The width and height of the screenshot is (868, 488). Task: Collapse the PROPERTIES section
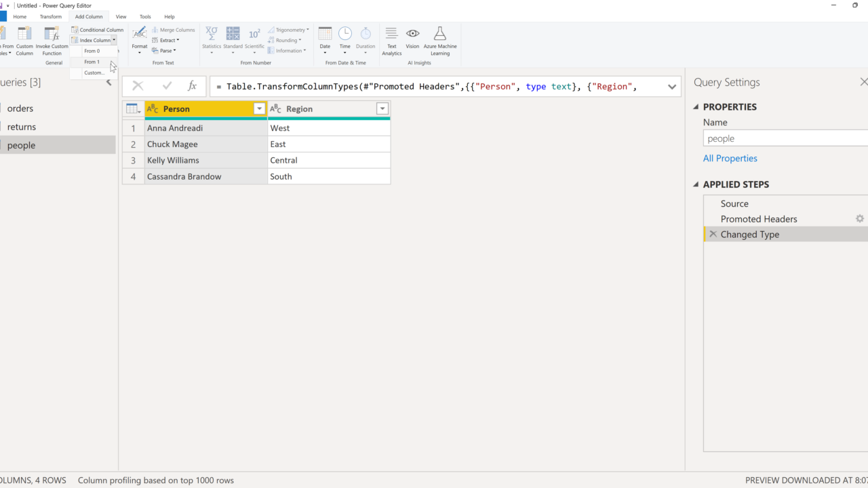tap(696, 107)
